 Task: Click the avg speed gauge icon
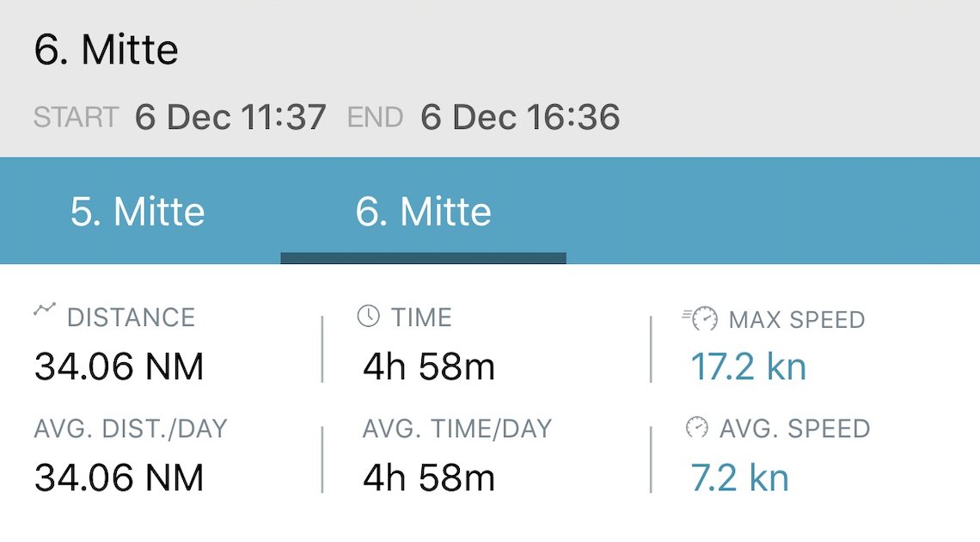[x=697, y=428]
